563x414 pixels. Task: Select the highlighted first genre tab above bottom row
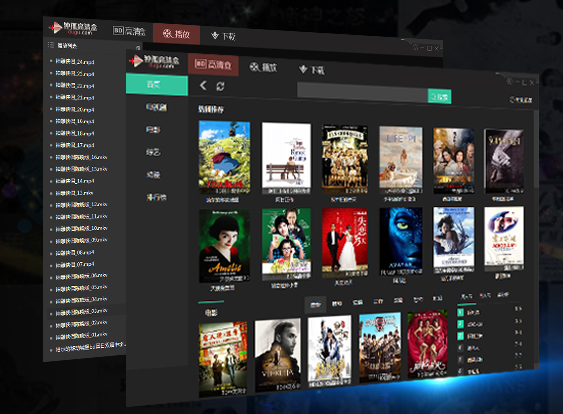click(316, 304)
